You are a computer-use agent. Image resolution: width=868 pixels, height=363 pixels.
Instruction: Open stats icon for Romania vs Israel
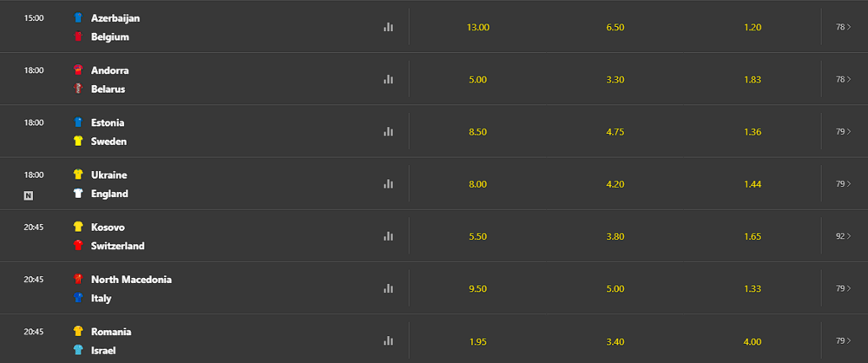click(x=388, y=340)
